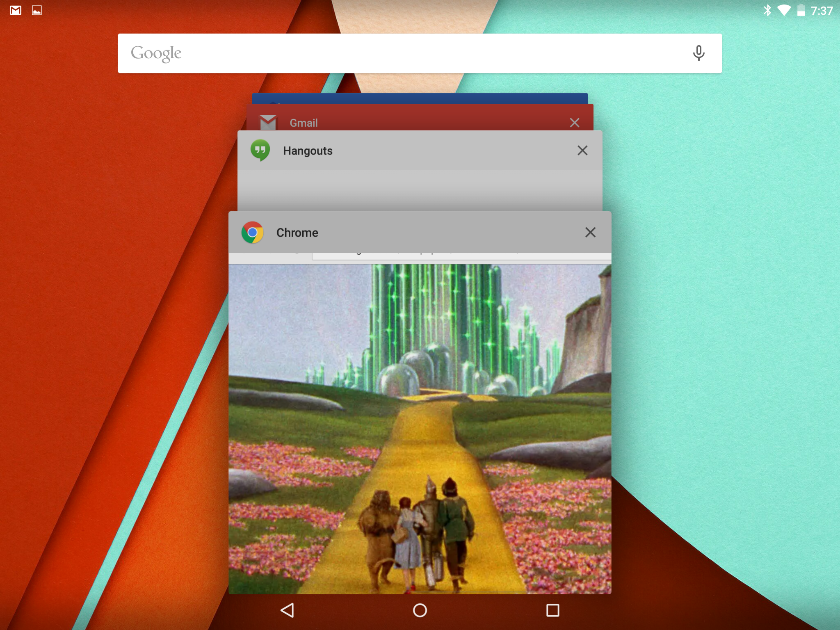Tap the Gmail envelope icon on card
This screenshot has height=630, width=840.
(x=268, y=122)
